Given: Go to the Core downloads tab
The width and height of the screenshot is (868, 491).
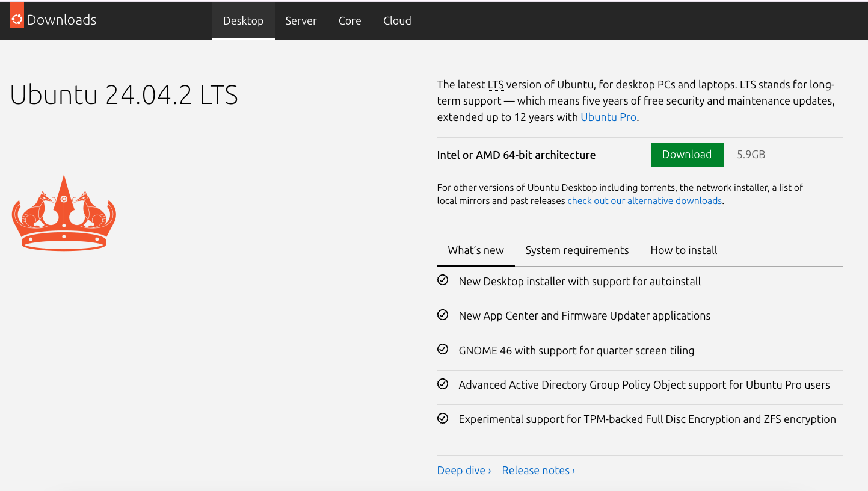Looking at the screenshot, I should (x=349, y=20).
